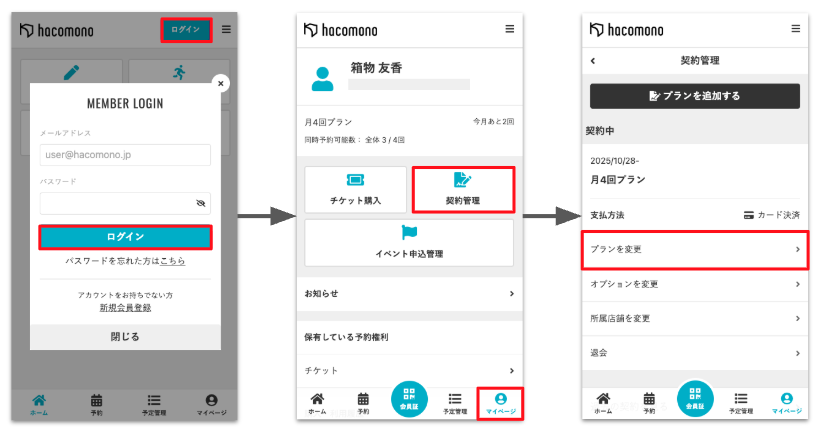Tap the user avatar beside 箱物 友香
The image size is (819, 432).
[x=323, y=78]
